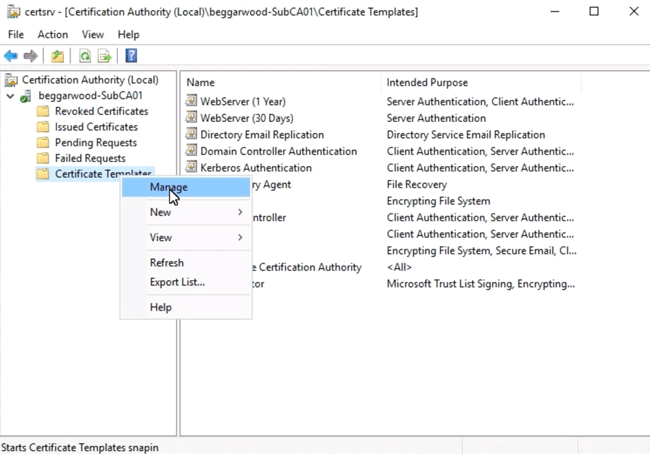The image size is (650, 454).
Task: Close the certsrv window
Action: click(x=634, y=12)
